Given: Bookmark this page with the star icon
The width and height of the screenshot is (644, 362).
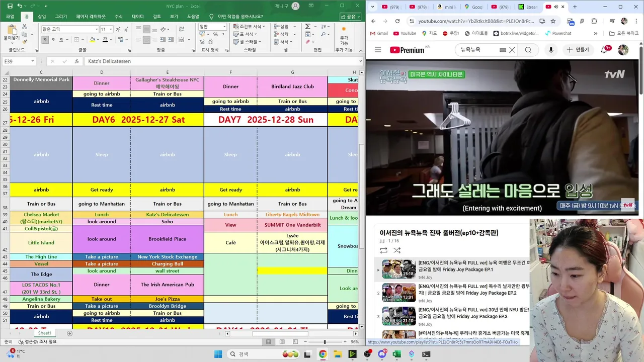Looking at the screenshot, I should pyautogui.click(x=553, y=21).
